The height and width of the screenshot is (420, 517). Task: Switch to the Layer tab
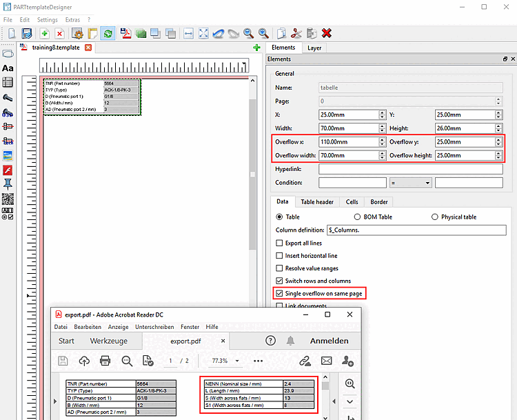coord(314,48)
